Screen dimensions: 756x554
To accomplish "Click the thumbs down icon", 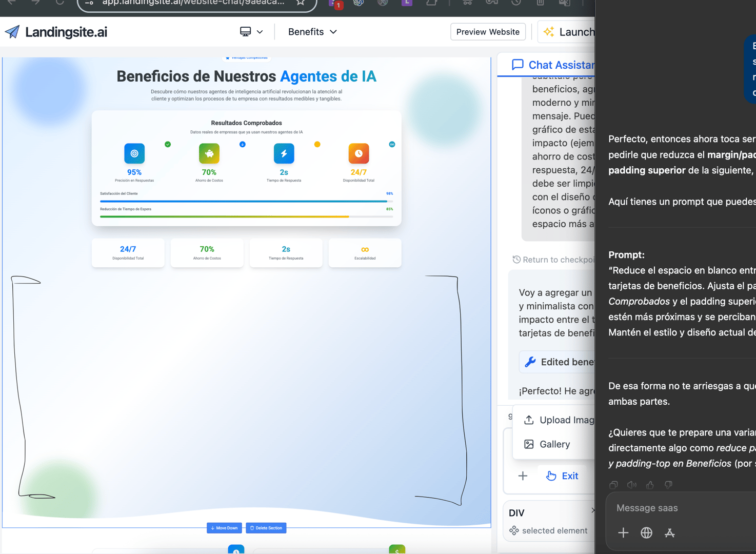I will 668,485.
